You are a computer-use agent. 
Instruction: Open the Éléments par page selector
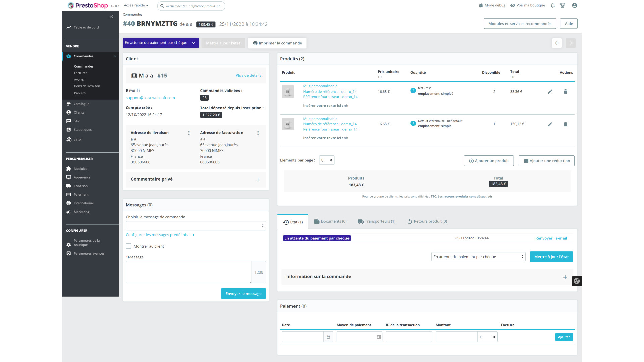click(326, 160)
